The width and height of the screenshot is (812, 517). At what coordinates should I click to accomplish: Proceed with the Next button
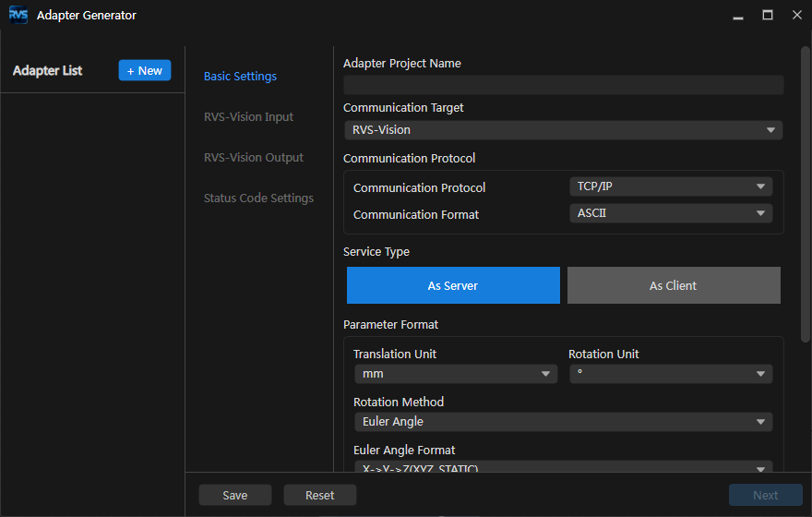click(x=765, y=495)
